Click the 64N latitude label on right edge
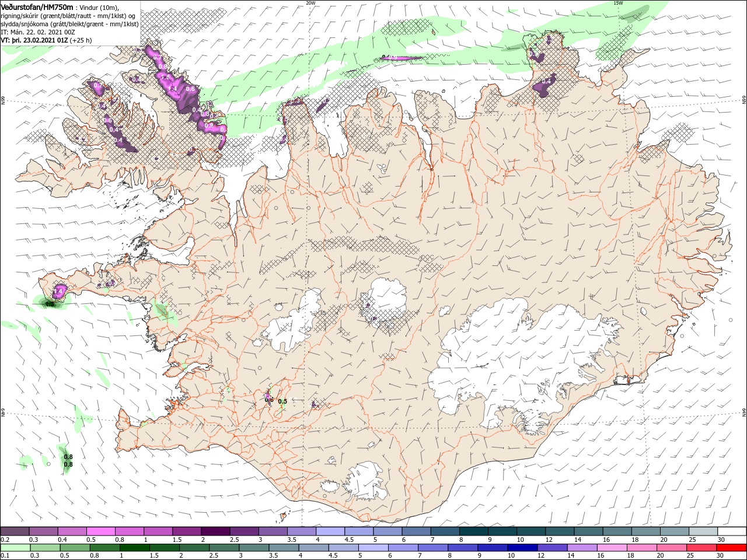Screen dimensions: 747x560 [743, 412]
